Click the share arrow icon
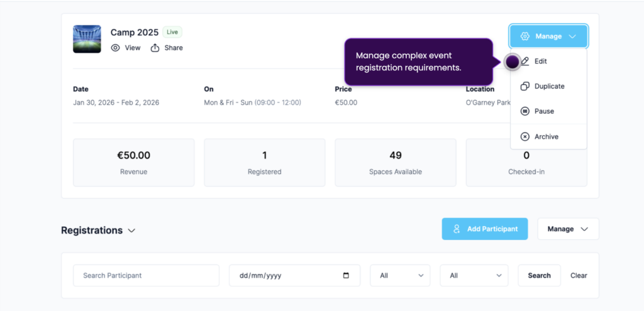The image size is (644, 311). pyautogui.click(x=155, y=48)
